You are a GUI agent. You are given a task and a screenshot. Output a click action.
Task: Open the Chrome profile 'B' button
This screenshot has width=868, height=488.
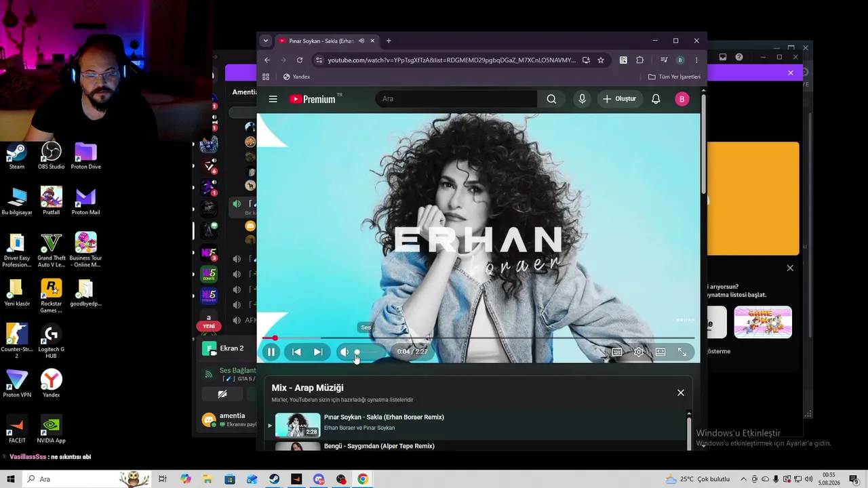680,60
